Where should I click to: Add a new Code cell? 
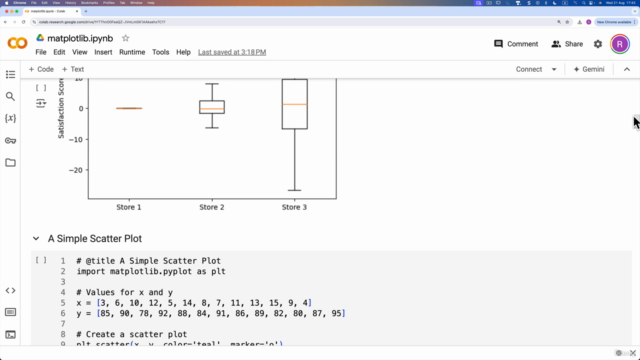coord(41,69)
